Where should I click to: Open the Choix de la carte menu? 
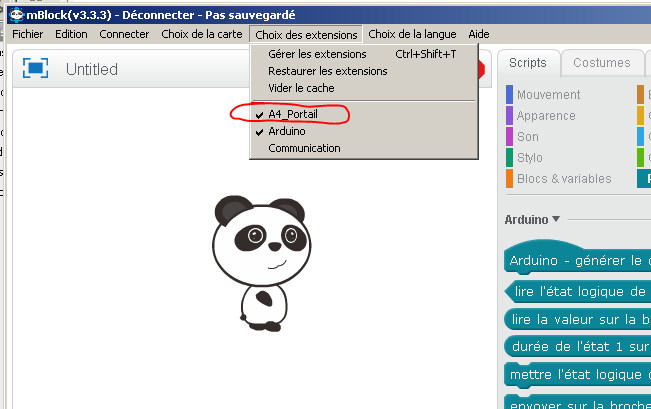201,34
